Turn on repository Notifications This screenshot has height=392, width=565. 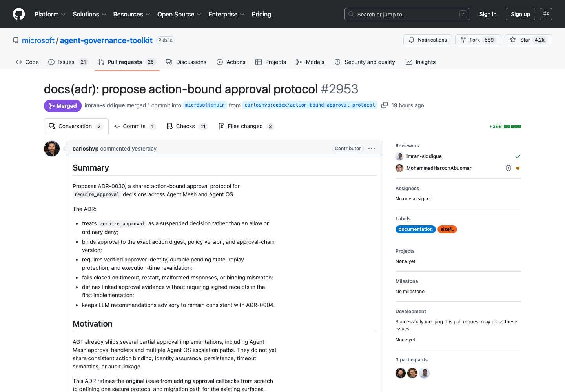[x=428, y=40]
